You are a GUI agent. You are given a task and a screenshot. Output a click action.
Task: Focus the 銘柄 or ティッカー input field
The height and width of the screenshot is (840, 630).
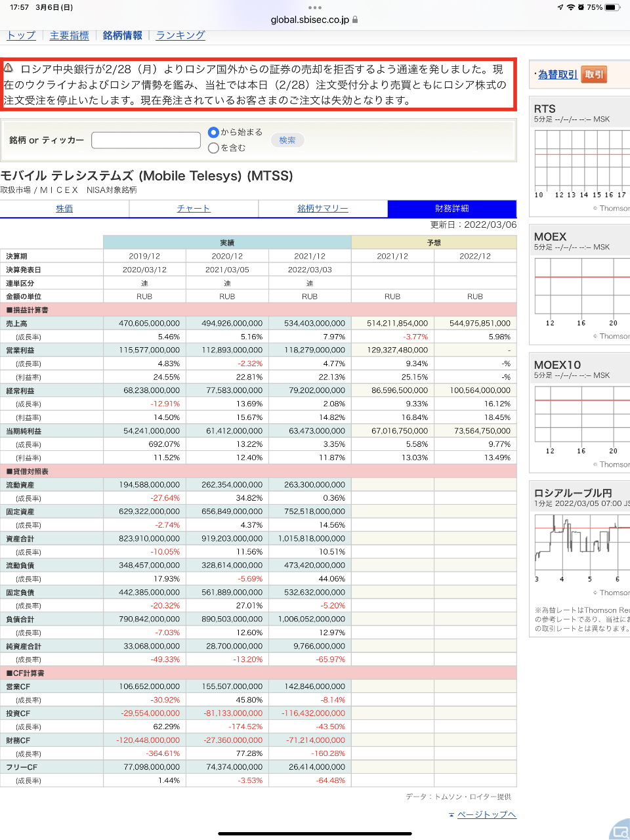click(x=146, y=140)
